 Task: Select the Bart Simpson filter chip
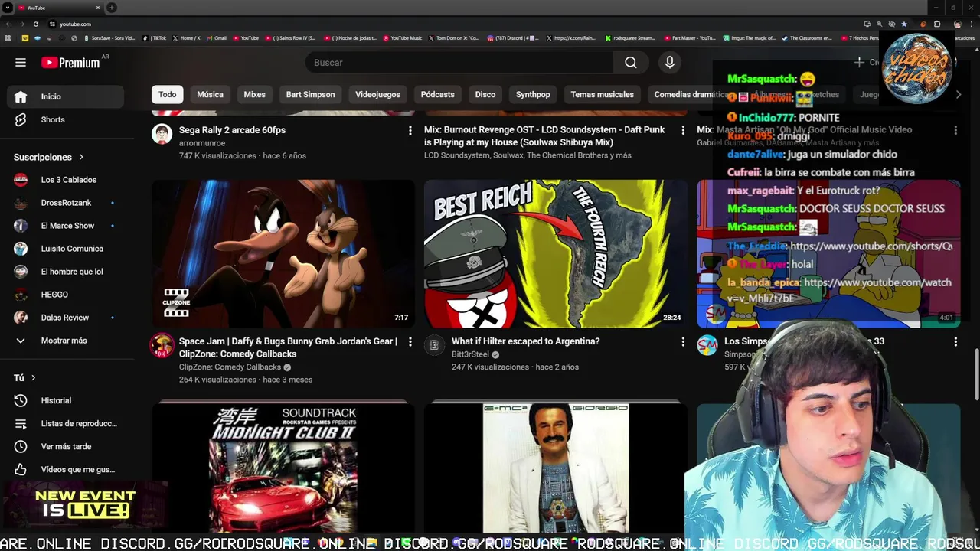tap(310, 94)
